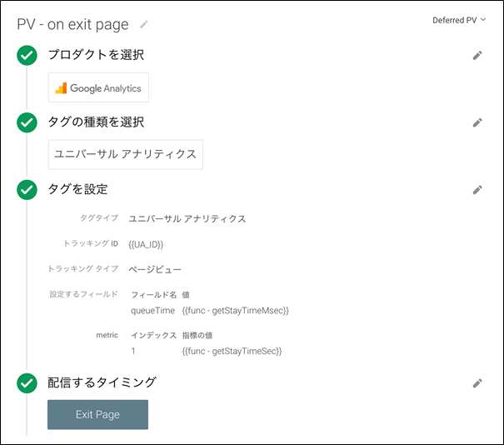Expand the 配信するタイミング section heading
This screenshot has height=445, width=504.
tap(102, 383)
